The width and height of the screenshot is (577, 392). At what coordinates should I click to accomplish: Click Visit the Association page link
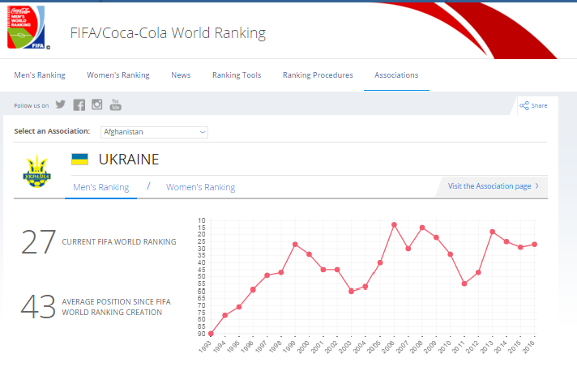click(x=493, y=186)
